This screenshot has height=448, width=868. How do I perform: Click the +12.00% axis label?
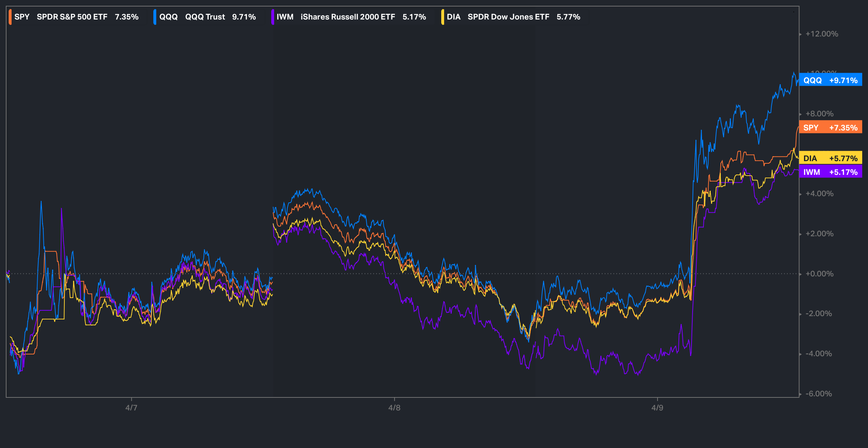[x=822, y=34]
